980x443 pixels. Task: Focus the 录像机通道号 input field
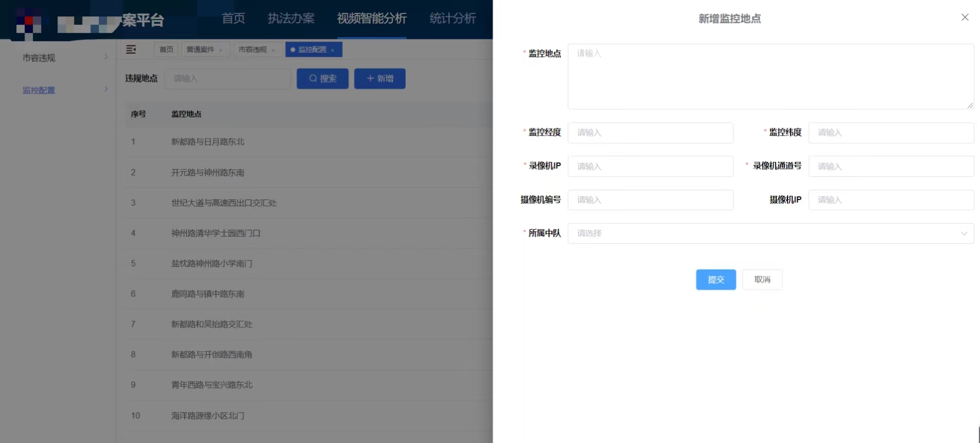[891, 167]
